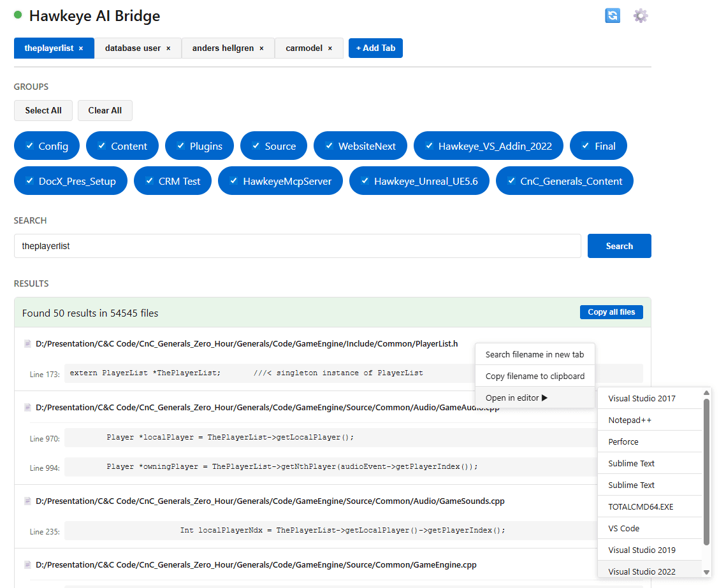The height and width of the screenshot is (588, 726).
Task: Uncheck the WebsiteNext group
Action: point(329,146)
